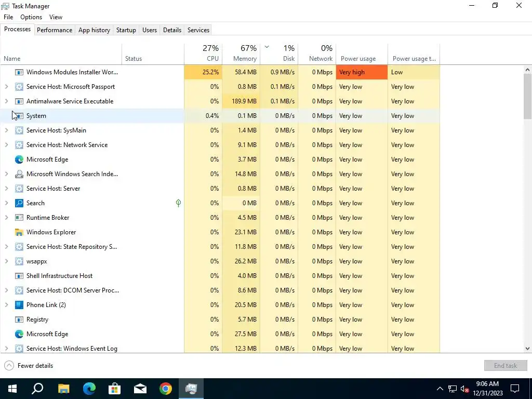Screen dimensions: 532x399
Task: Launch Microsoft Store from taskbar
Action: [x=114, y=389]
